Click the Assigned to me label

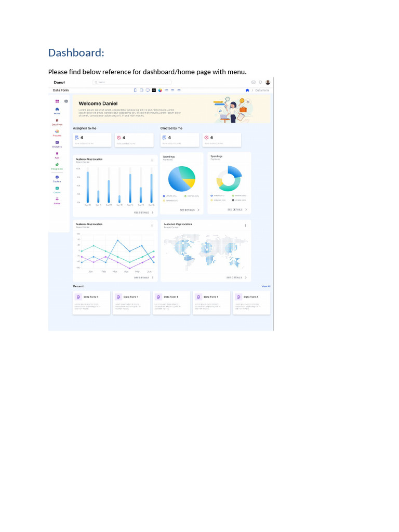85,128
